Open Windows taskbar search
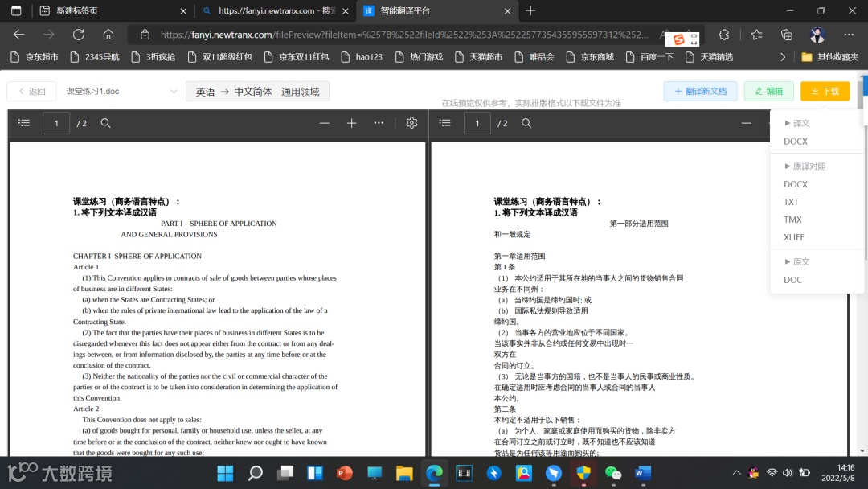The height and width of the screenshot is (489, 868). click(256, 473)
